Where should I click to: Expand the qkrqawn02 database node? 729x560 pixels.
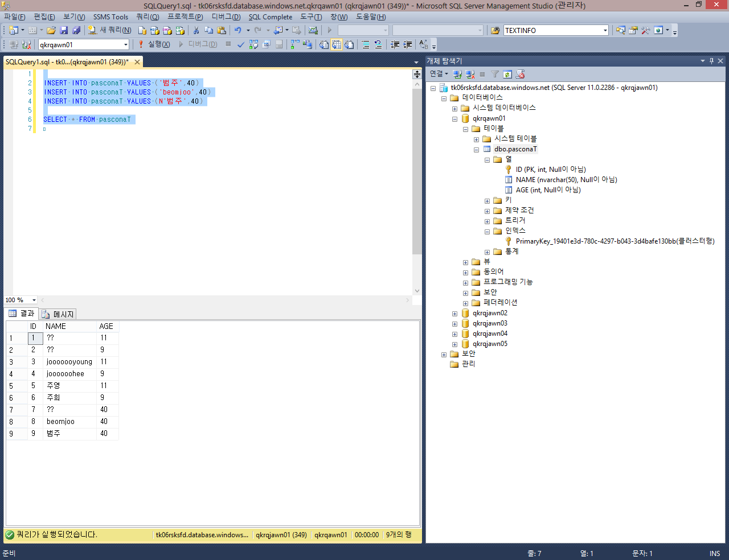[454, 314]
